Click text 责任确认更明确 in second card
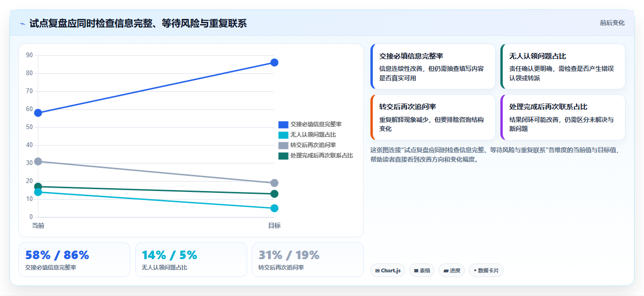644x296 pixels. (531, 69)
